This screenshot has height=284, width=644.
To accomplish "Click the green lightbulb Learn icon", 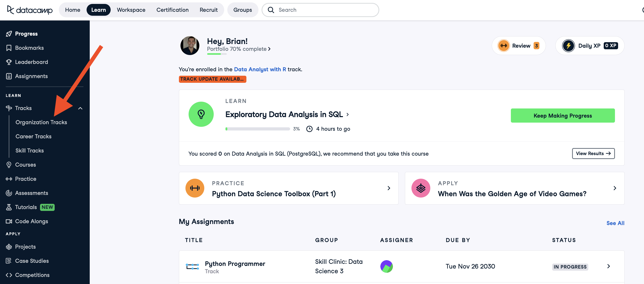I will point(201,114).
